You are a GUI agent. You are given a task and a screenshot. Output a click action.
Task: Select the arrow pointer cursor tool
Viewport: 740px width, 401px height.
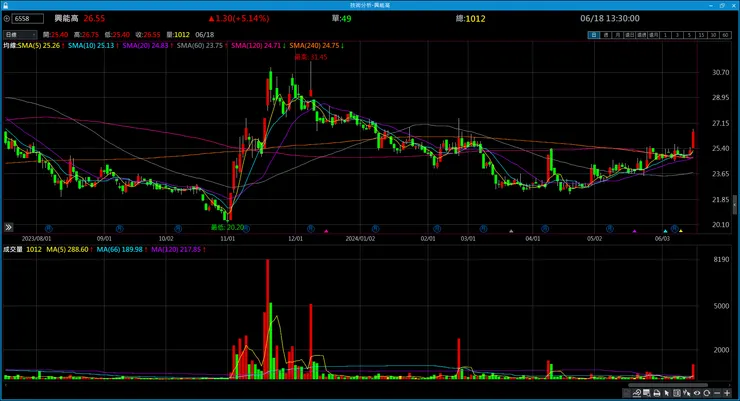point(666,393)
